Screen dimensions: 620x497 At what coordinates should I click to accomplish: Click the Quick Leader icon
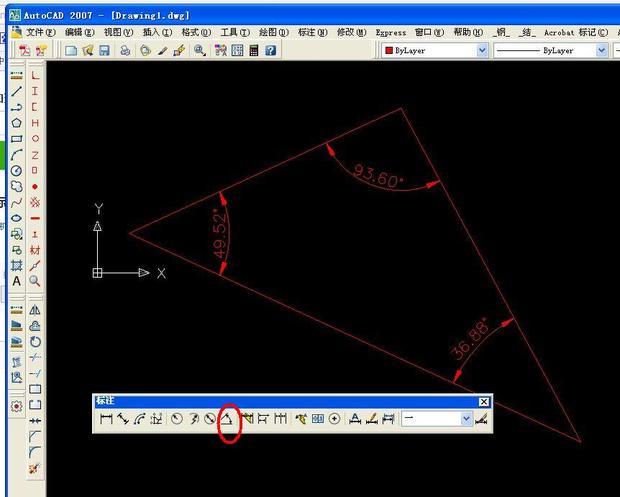301,419
